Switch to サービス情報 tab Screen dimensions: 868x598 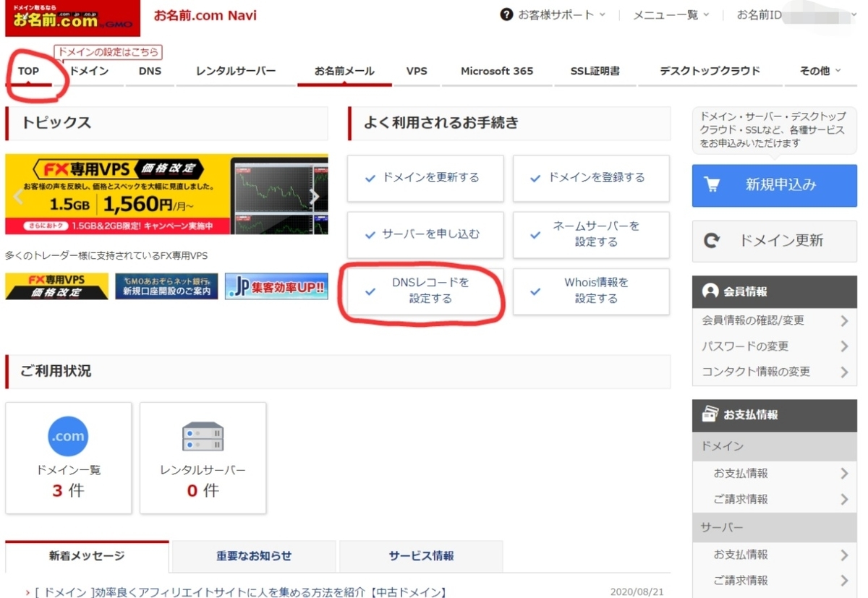(x=421, y=556)
